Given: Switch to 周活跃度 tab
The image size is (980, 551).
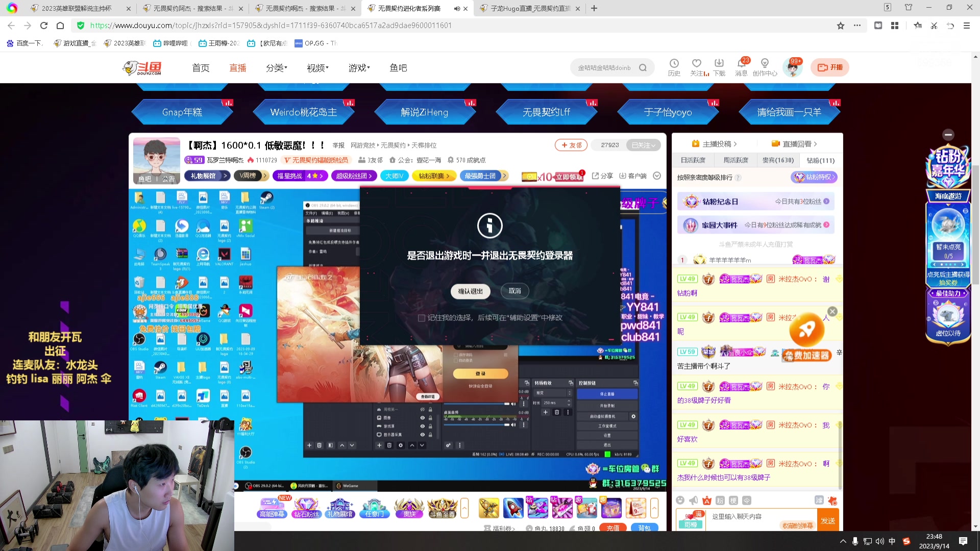Looking at the screenshot, I should (x=736, y=160).
